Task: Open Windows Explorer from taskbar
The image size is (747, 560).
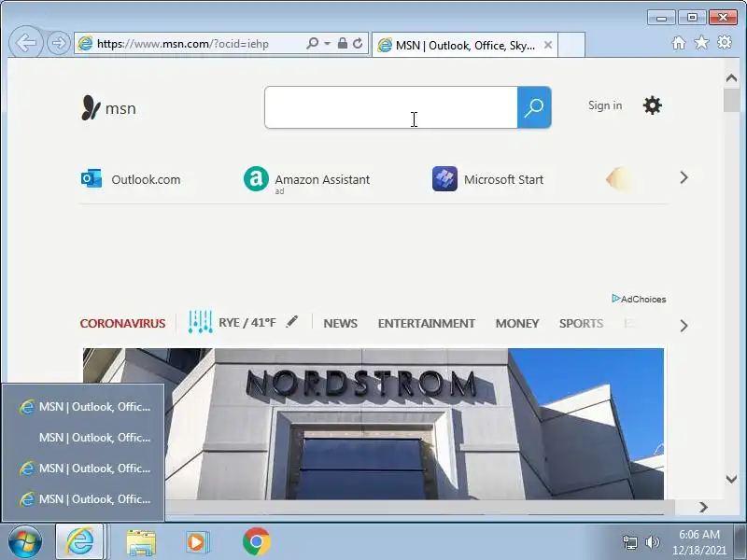Action: [141, 542]
